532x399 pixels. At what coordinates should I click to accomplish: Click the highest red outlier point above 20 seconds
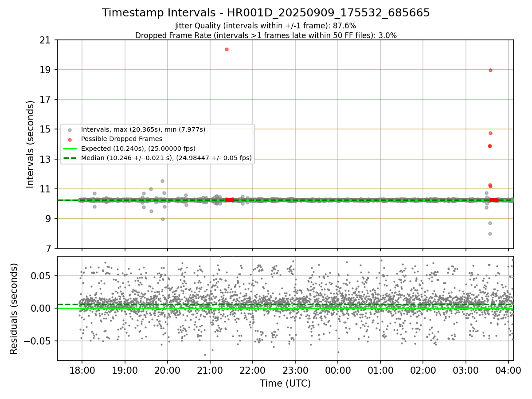227,49
